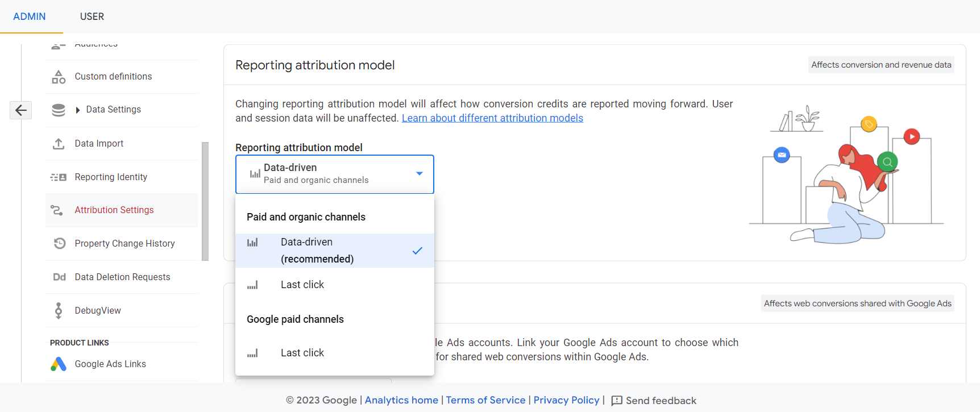Click the admin sidebar vertical scrollbar
Image resolution: width=980 pixels, height=412 pixels.
click(x=205, y=201)
